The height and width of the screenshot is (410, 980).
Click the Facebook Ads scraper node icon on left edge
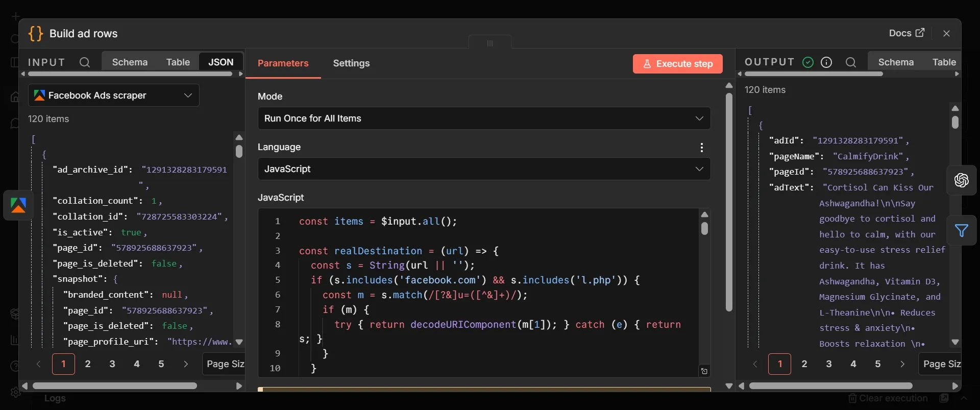click(x=18, y=205)
